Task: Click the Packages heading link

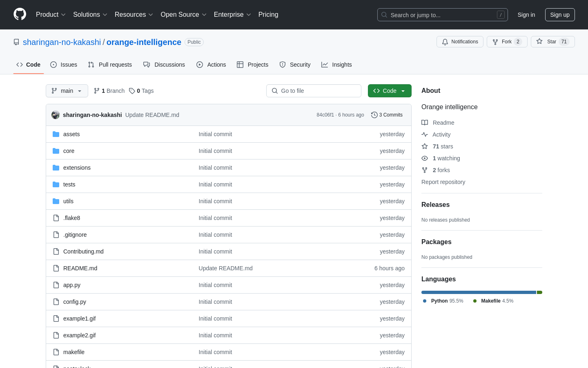Action: [x=437, y=242]
